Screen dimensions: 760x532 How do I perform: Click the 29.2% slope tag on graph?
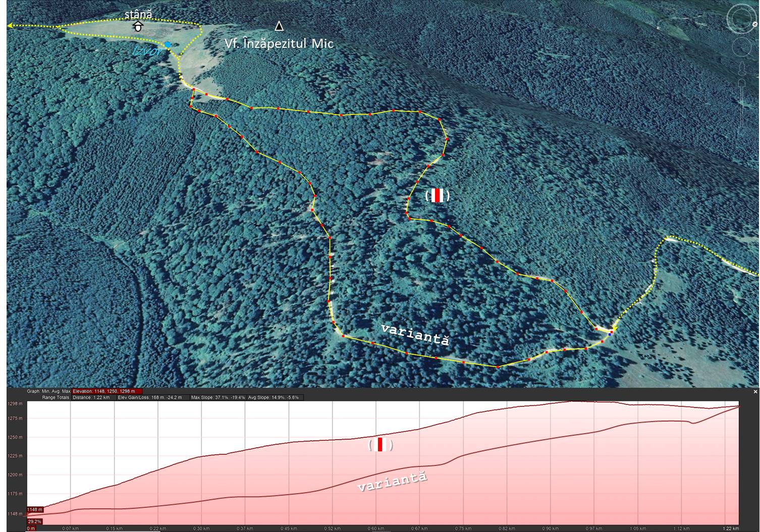(34, 521)
